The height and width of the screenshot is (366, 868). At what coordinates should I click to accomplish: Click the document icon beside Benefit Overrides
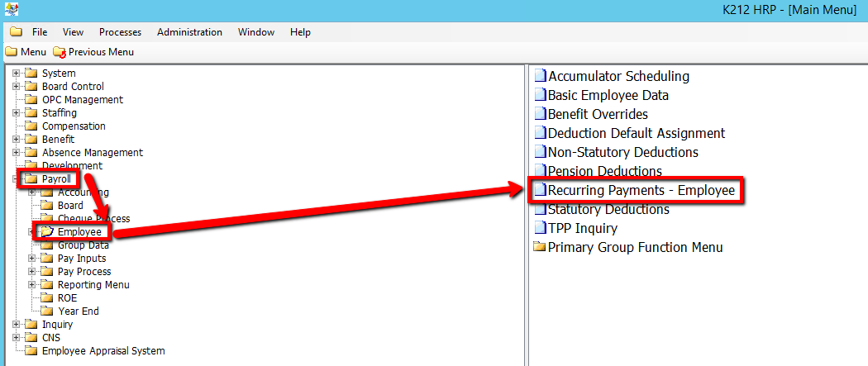541,114
